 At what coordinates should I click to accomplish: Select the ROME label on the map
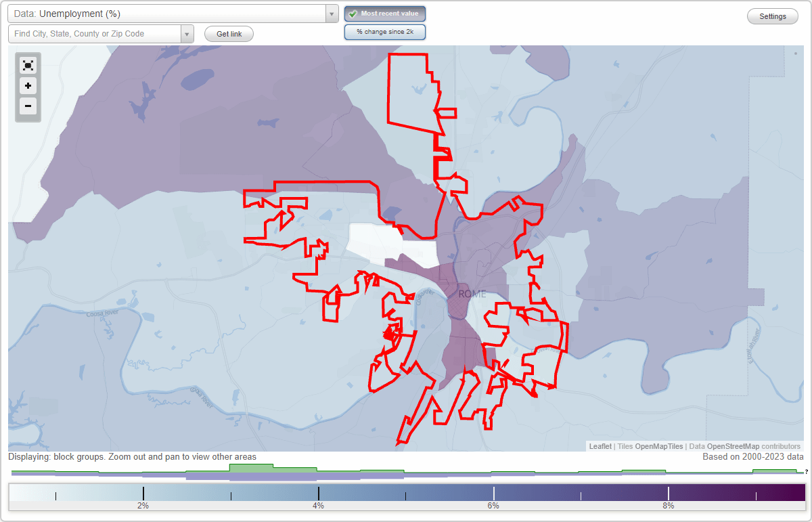(x=472, y=293)
